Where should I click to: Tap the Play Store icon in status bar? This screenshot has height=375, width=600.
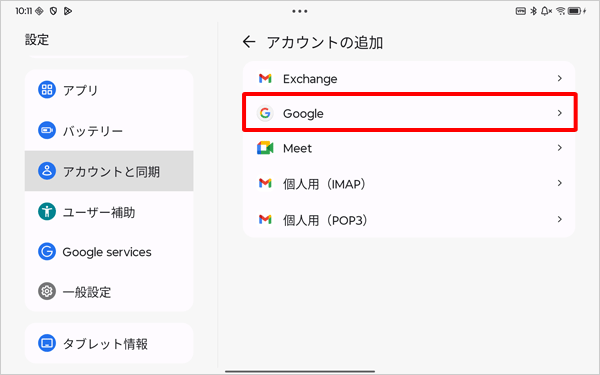[68, 11]
